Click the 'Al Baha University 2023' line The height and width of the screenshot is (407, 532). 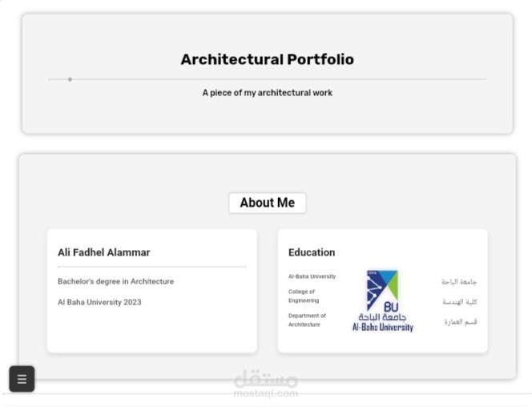click(99, 302)
